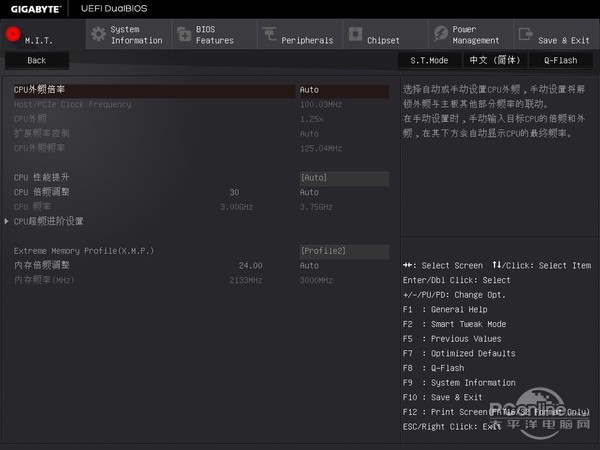Click the red M.I.T. icon
Viewport: 600px width, 450px height.
13,35
